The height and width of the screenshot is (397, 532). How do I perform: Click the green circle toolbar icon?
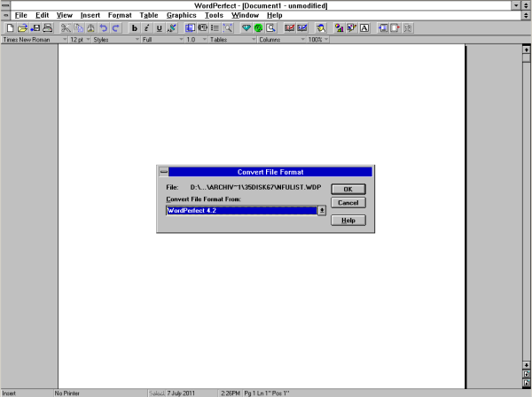click(x=259, y=28)
